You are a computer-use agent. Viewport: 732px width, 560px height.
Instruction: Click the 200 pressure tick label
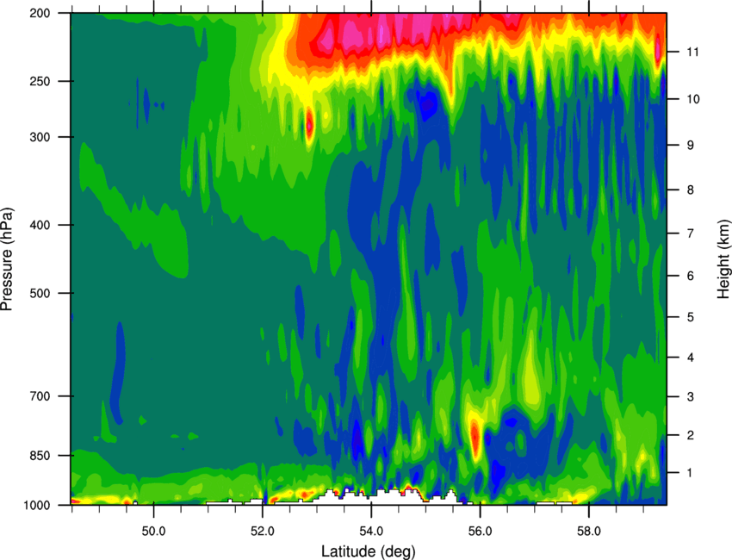pyautogui.click(x=40, y=13)
